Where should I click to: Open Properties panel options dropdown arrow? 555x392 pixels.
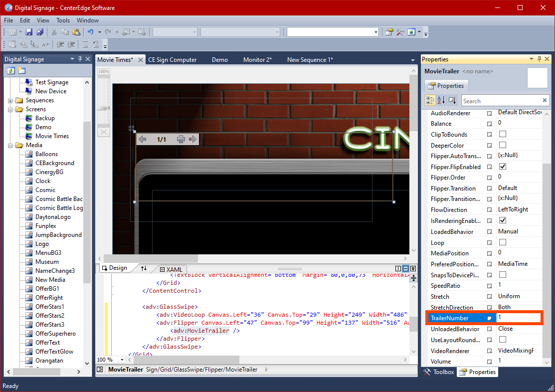point(531,59)
